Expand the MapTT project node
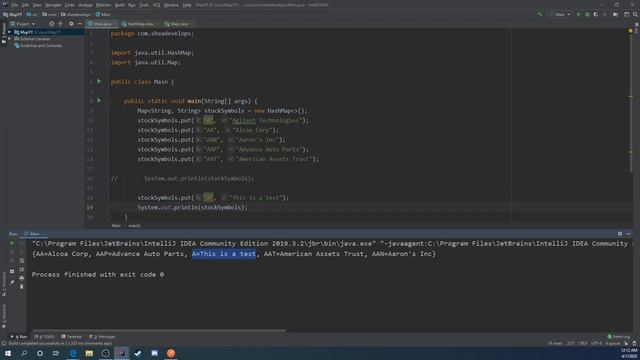Image resolution: width=640 pixels, height=360 pixels. 10,32
